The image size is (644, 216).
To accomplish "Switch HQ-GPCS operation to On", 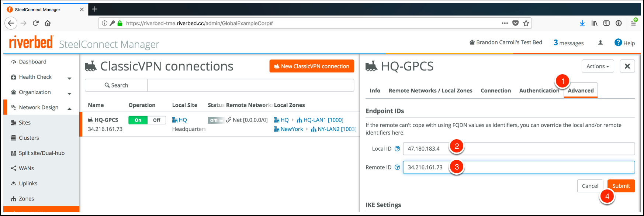I will click(x=138, y=120).
